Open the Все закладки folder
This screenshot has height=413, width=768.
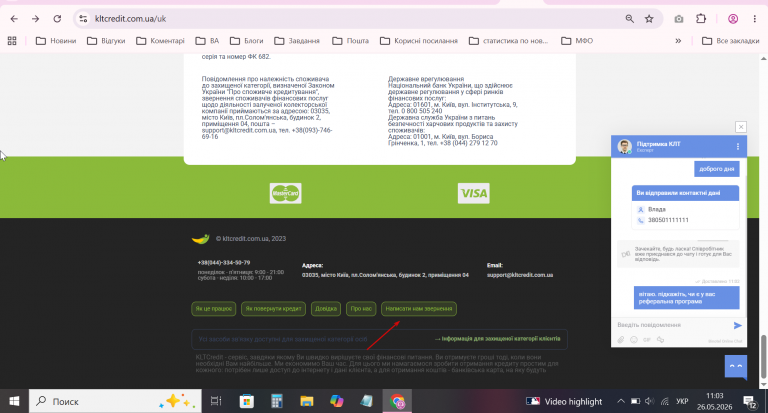point(730,41)
